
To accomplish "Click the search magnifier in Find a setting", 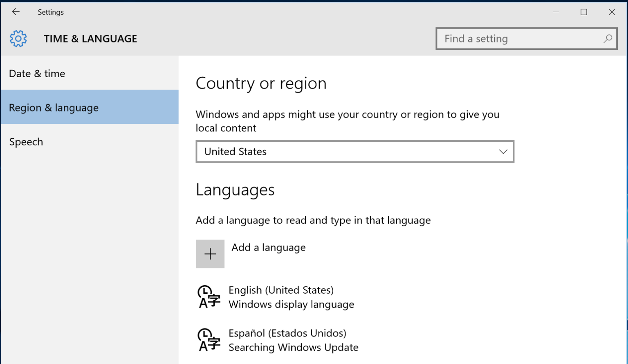I will pos(608,38).
